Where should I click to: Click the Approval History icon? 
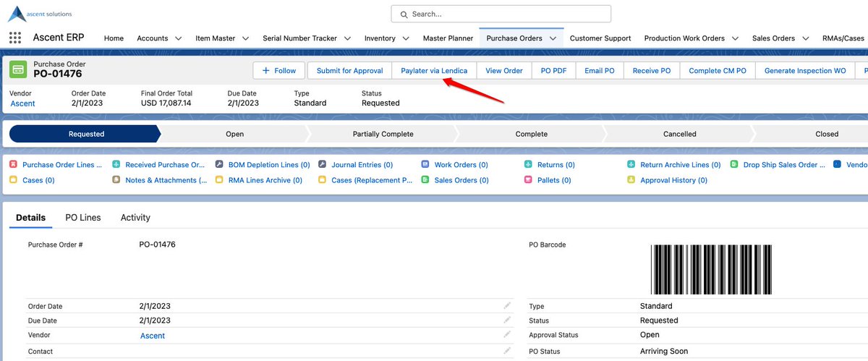point(631,180)
